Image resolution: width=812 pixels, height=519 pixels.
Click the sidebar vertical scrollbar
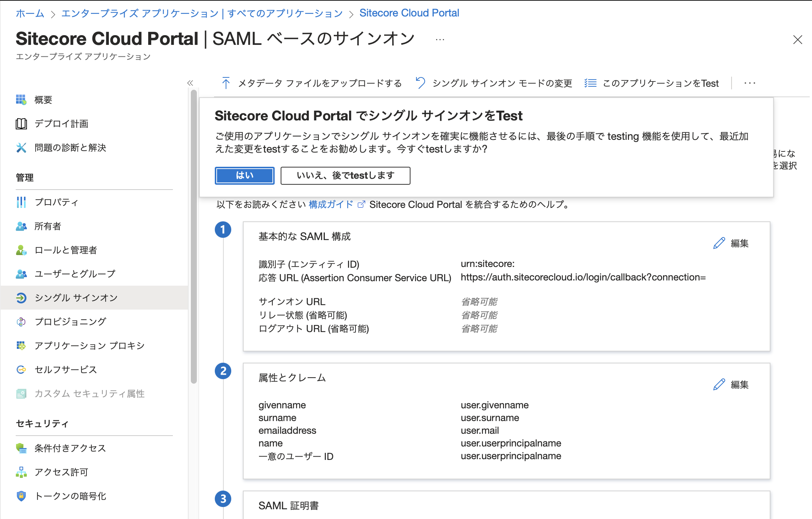pos(193,237)
